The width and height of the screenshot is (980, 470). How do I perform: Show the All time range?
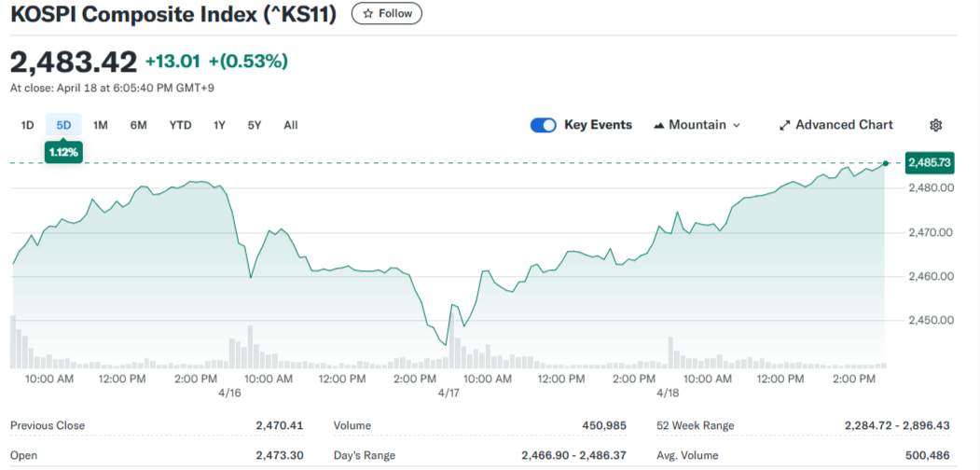coord(291,125)
